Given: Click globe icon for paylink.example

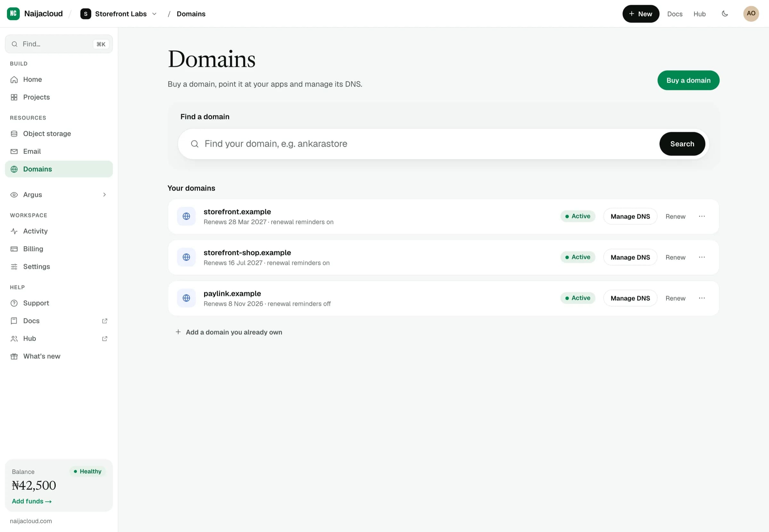Looking at the screenshot, I should coord(186,298).
